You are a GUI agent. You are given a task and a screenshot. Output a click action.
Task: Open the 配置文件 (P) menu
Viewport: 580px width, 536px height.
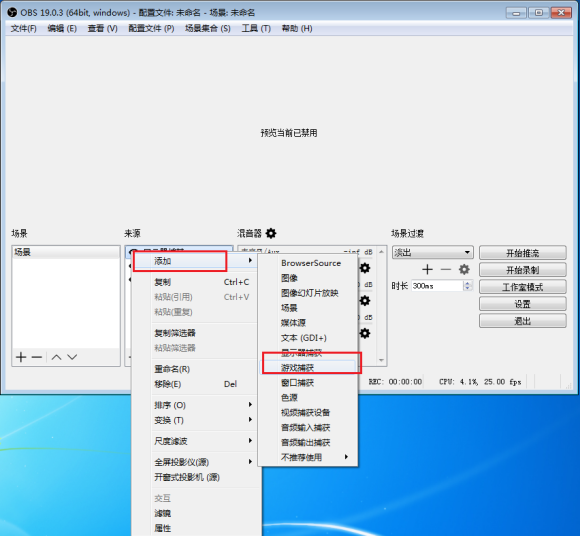[151, 28]
